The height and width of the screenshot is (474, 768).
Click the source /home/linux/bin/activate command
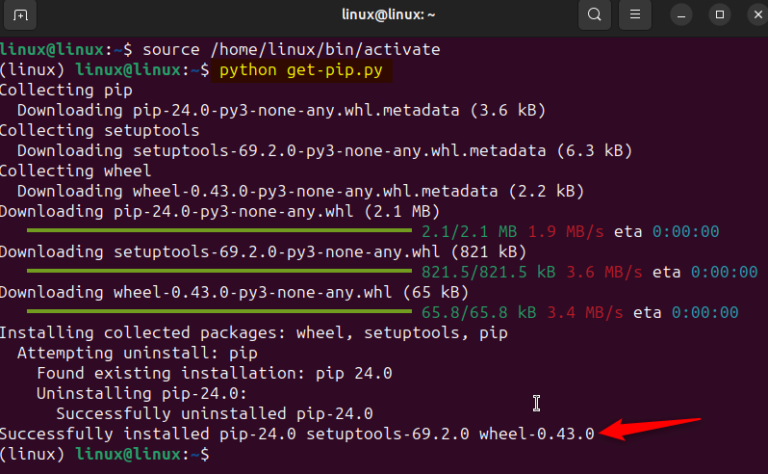[x=291, y=49]
